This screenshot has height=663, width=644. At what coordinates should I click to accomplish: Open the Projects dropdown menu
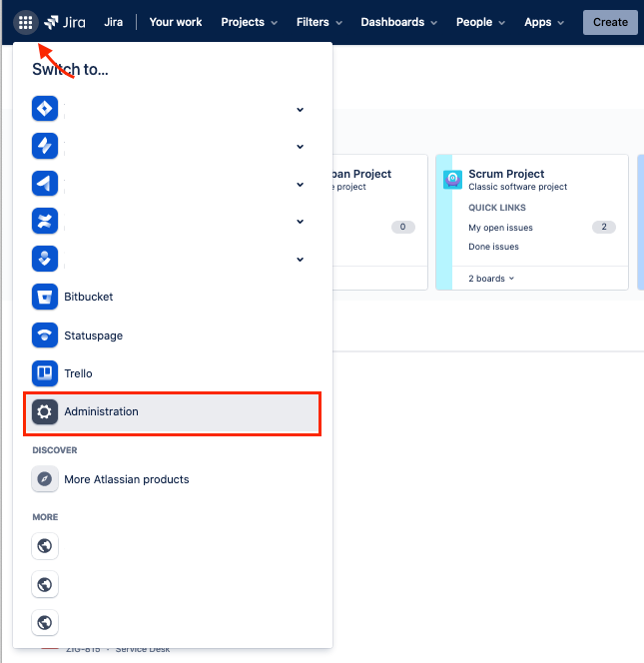click(x=249, y=22)
